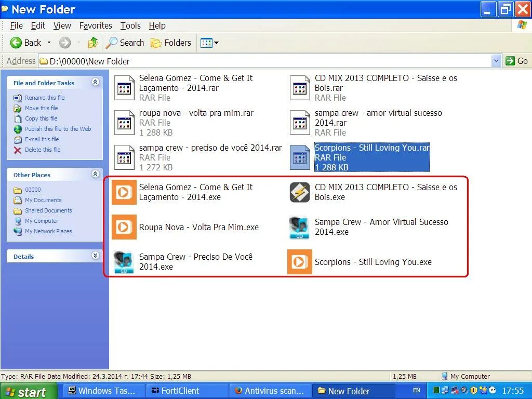
Task: Click the green Back arrow icon
Action: 16,43
